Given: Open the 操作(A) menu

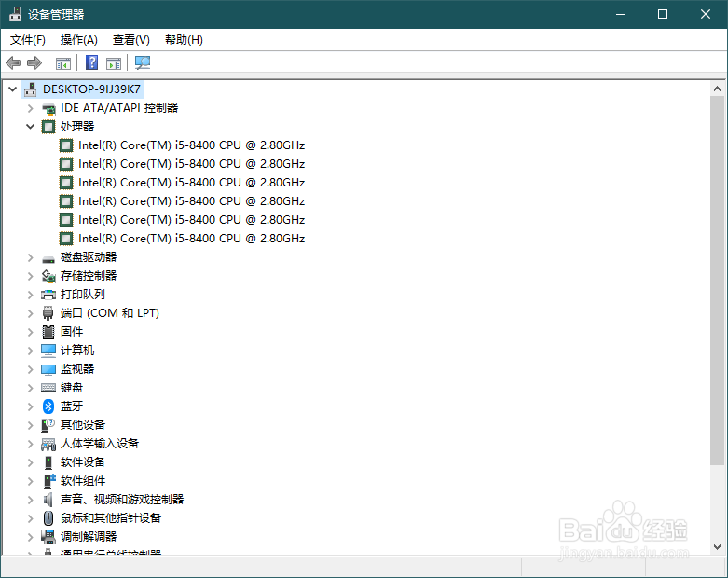Looking at the screenshot, I should (x=79, y=40).
